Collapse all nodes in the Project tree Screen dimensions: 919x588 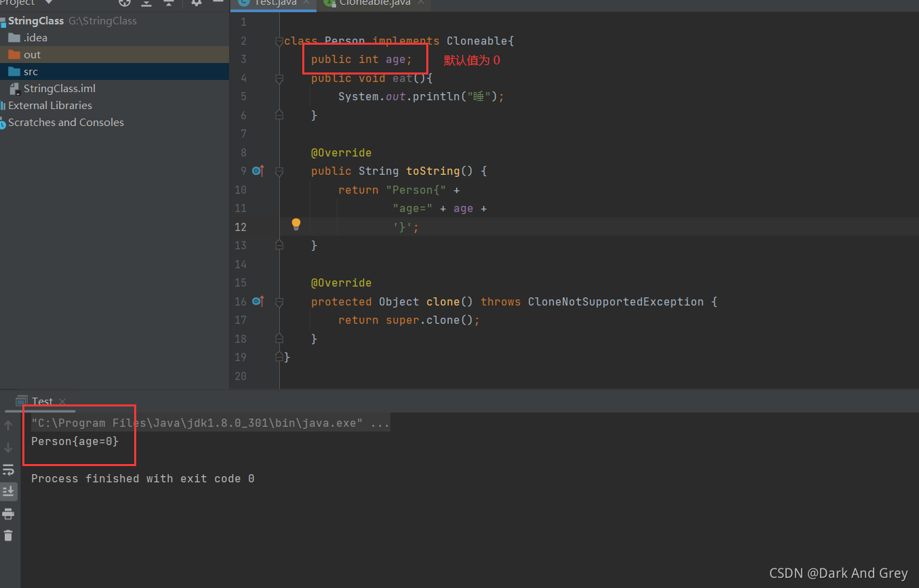coord(169,3)
